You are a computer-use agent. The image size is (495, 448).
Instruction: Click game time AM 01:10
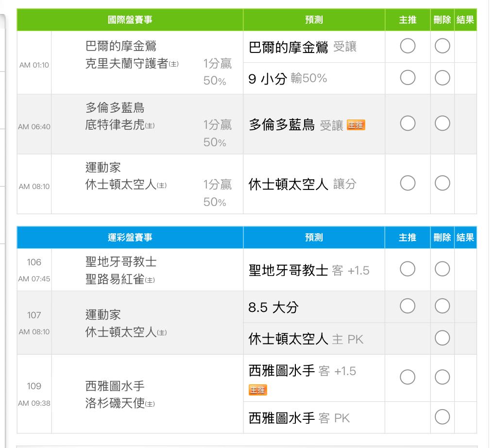click(34, 65)
